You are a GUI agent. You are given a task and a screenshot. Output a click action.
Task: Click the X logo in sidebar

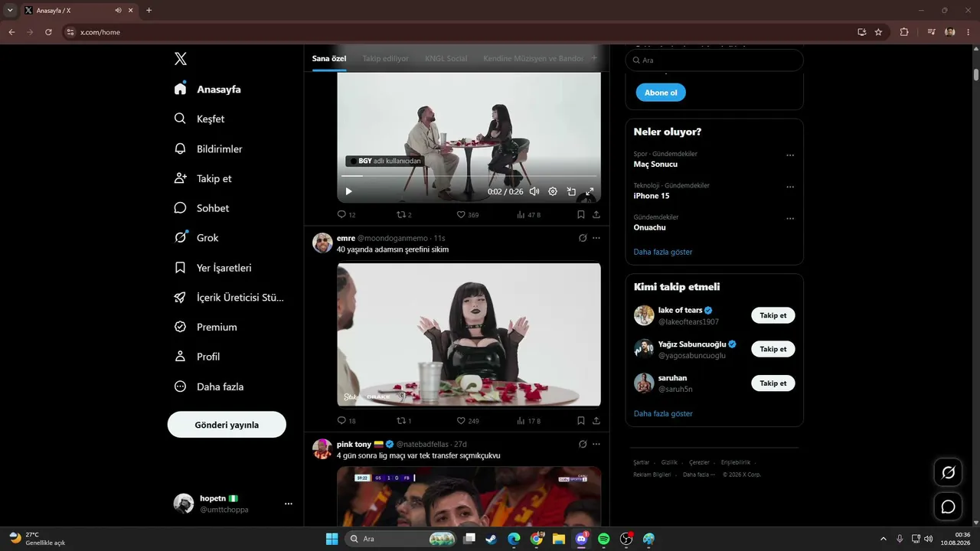coord(181,59)
